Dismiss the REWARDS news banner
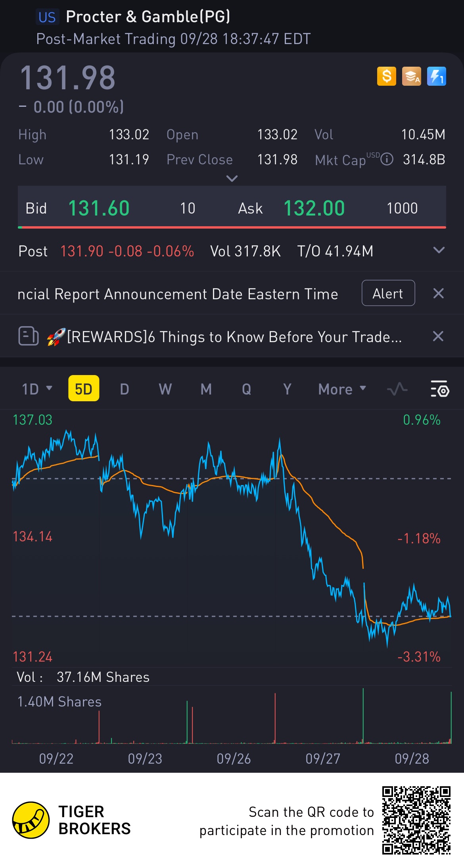This screenshot has width=464, height=868. click(438, 336)
